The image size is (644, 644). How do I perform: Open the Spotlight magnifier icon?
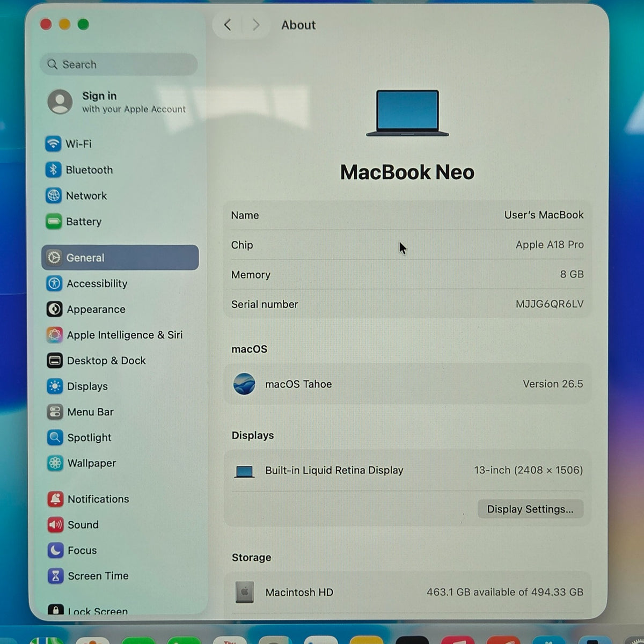(x=55, y=437)
